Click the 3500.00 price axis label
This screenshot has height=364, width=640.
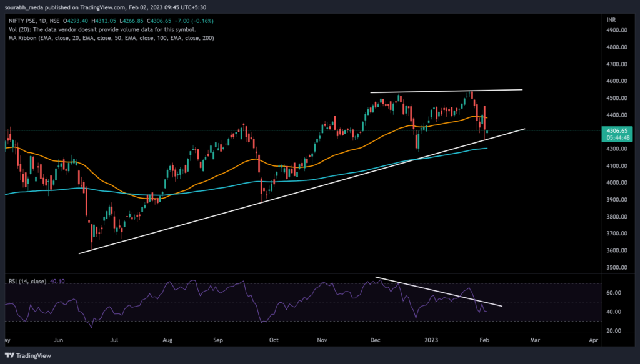617,267
